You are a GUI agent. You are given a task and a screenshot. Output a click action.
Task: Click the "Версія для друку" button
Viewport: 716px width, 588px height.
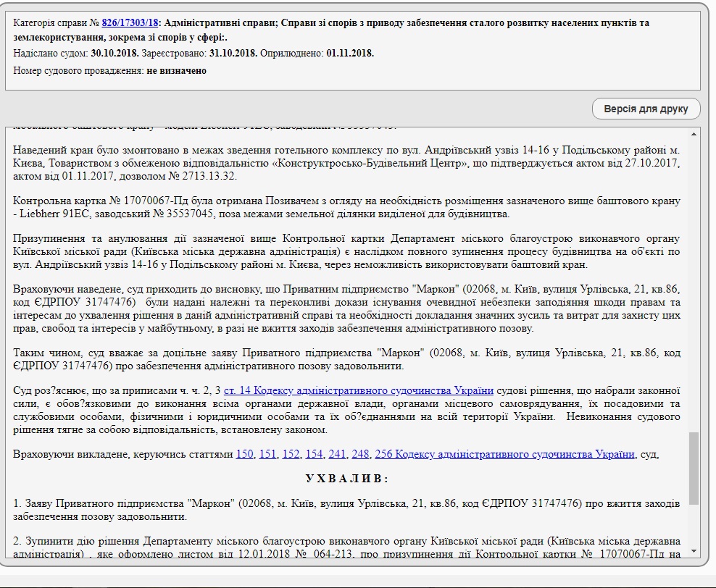coord(646,109)
